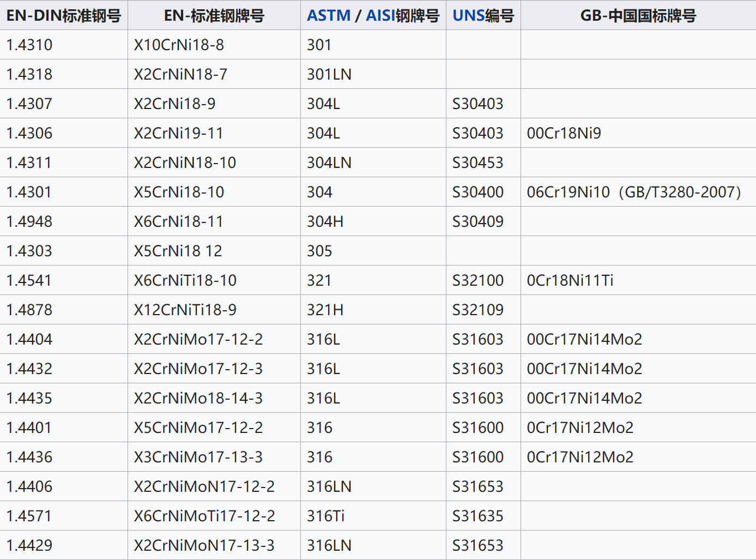The image size is (756, 560).
Task: Click the 1.4307 steel number cell
Action: (29, 104)
